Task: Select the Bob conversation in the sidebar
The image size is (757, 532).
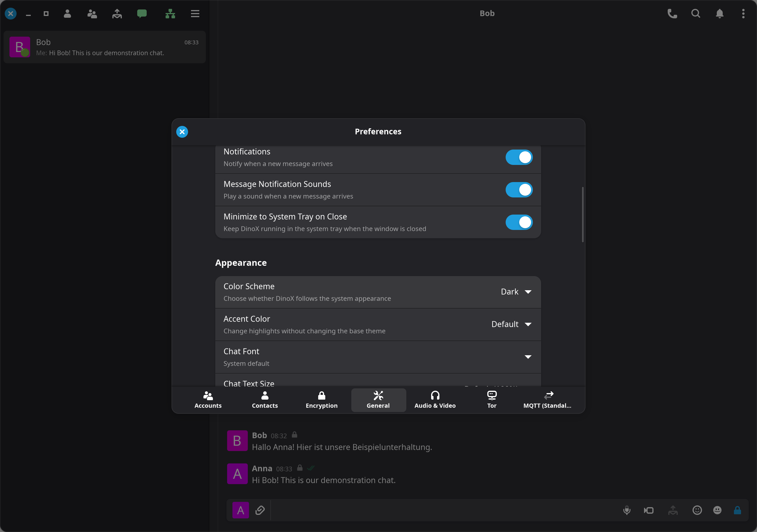Action: coord(104,47)
